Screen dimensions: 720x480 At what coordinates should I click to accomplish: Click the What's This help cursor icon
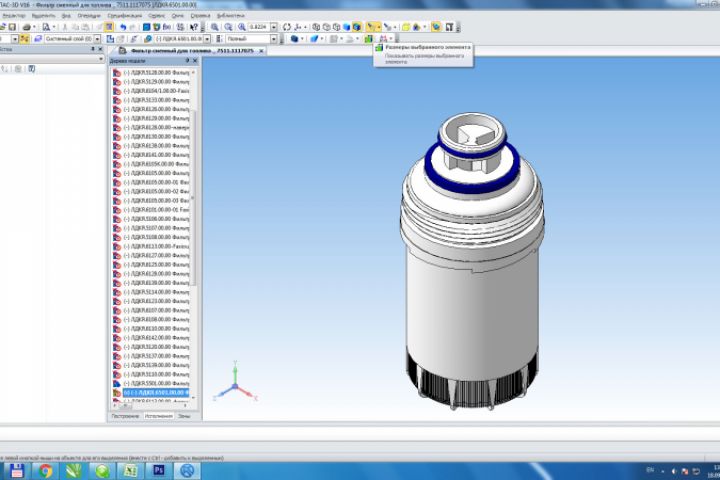(194, 27)
